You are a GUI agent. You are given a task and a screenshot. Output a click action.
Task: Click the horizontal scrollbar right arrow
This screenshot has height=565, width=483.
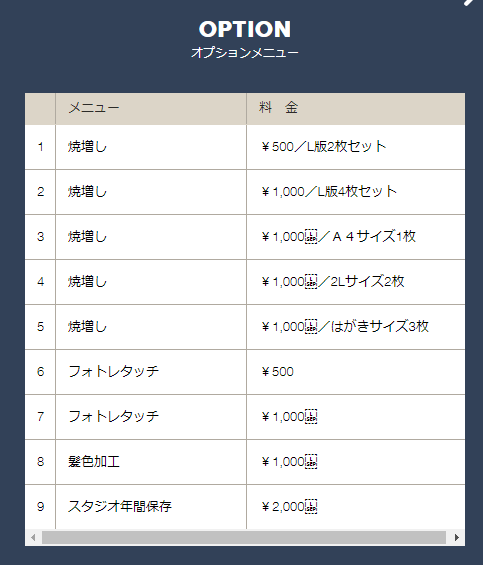point(456,537)
